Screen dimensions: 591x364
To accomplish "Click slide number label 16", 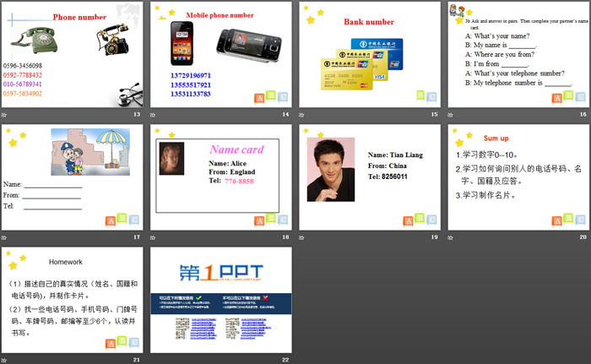I will [583, 114].
